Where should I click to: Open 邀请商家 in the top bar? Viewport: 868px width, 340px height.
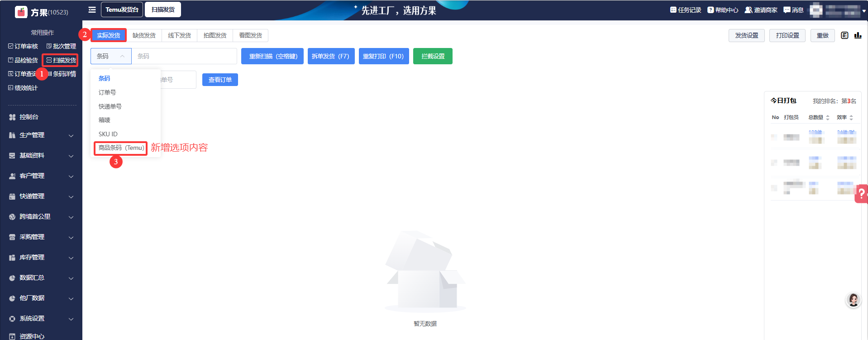click(761, 10)
